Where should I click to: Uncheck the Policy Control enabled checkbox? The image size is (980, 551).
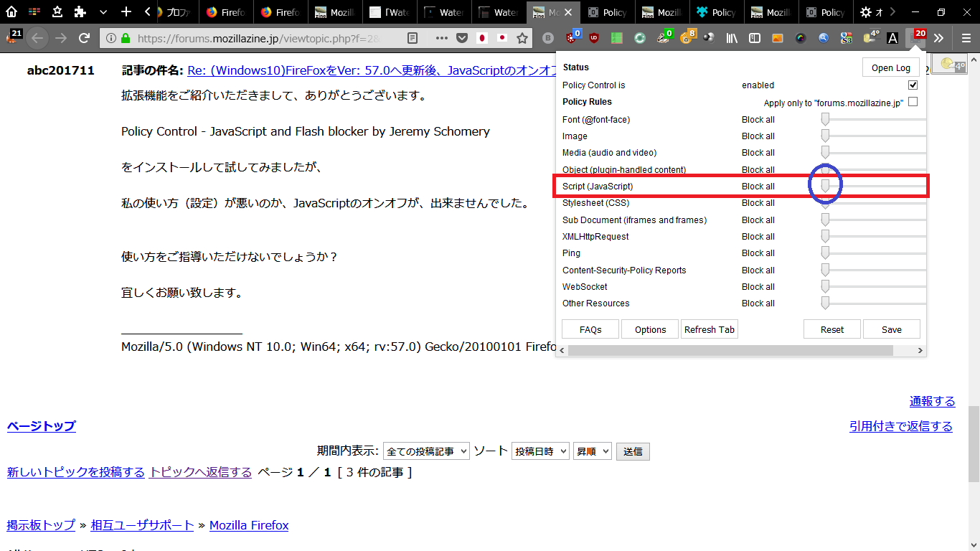913,85
